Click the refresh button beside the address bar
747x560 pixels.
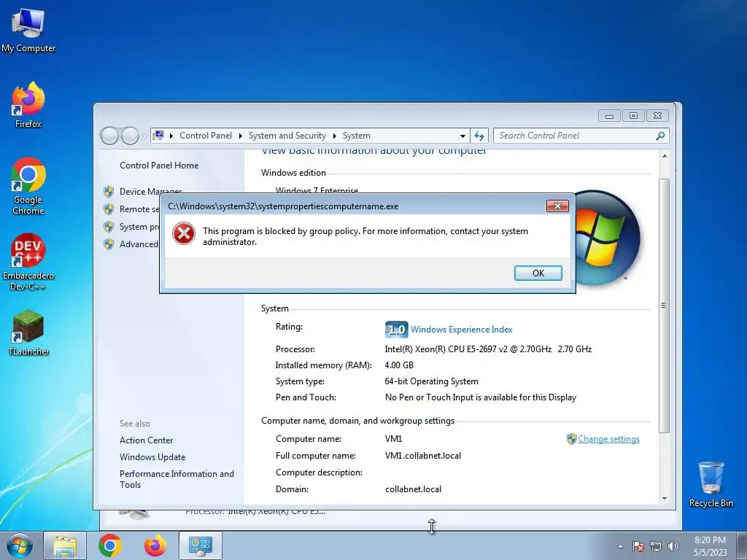pos(479,136)
